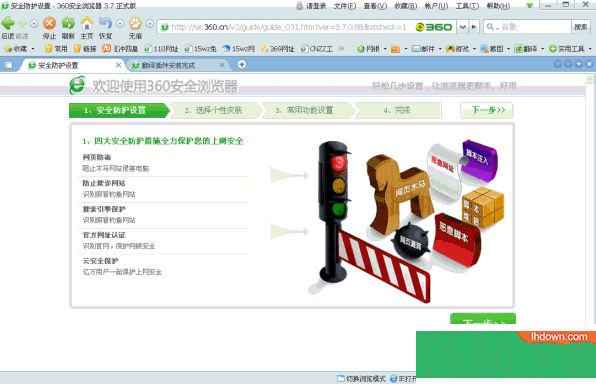Screen dimensions: 596x384
Task: Click the 请登录 login link
Action: coord(316,6)
